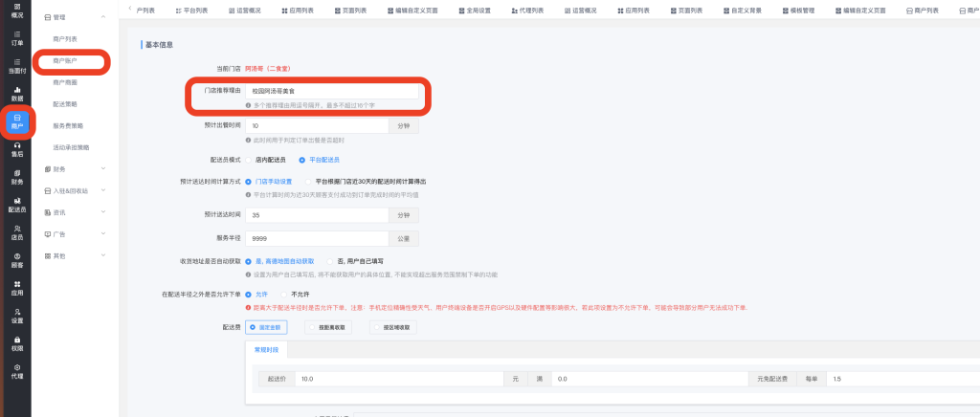Go to the 配送员 (Courier) sidebar icon
The height and width of the screenshot is (417, 980).
17,205
